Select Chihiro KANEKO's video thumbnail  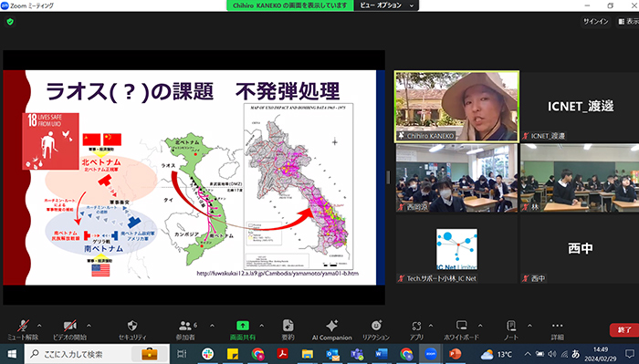click(x=456, y=107)
